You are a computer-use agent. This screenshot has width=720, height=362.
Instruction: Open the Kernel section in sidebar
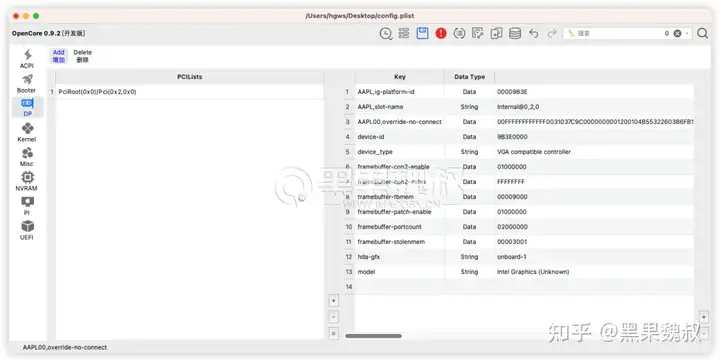point(27,132)
